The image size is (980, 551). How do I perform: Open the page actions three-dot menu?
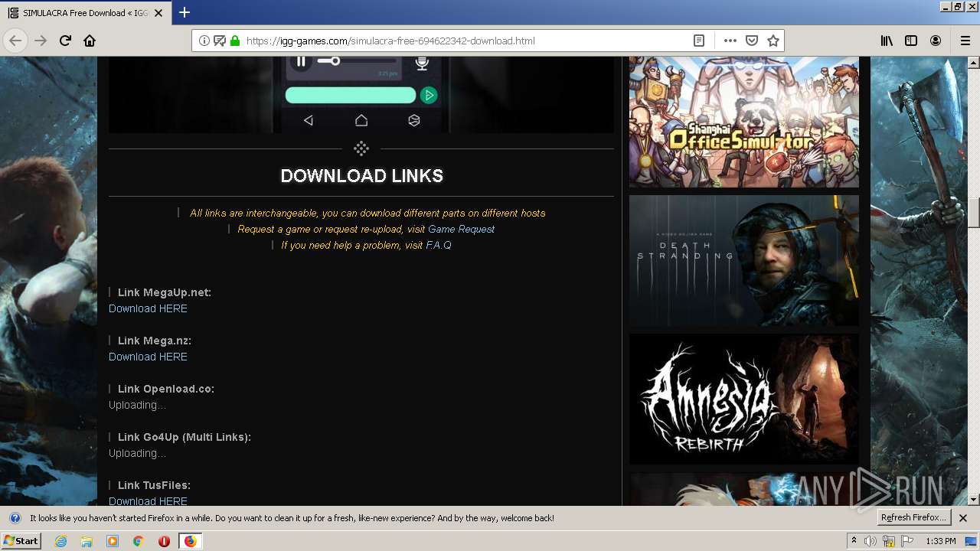(730, 41)
